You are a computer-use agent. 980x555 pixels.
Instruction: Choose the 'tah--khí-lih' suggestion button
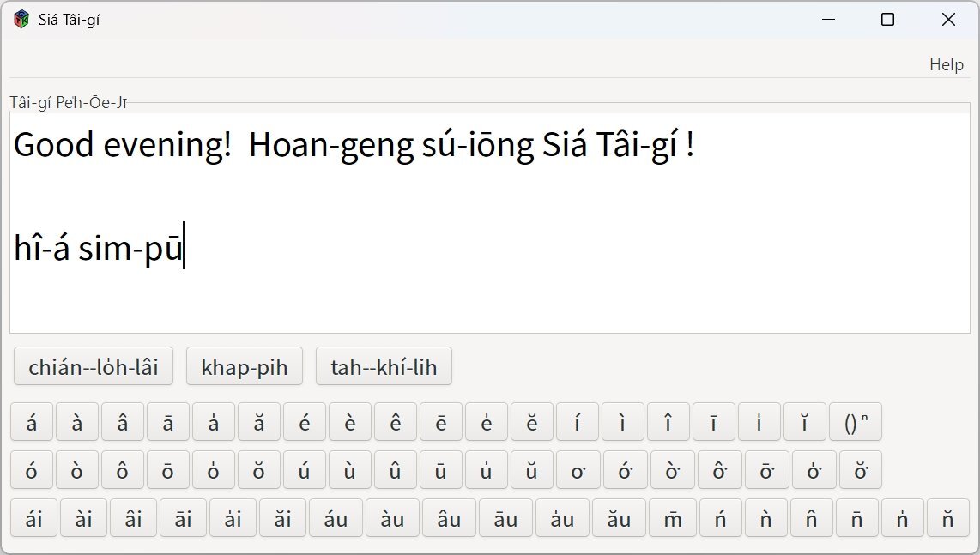[384, 367]
